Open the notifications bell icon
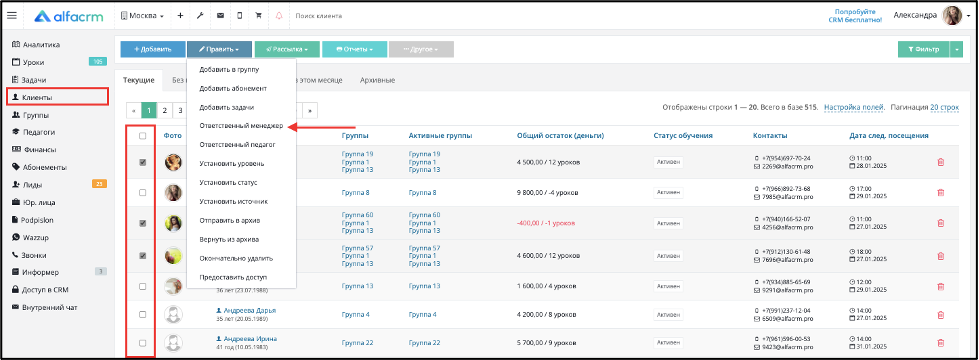 (x=278, y=16)
